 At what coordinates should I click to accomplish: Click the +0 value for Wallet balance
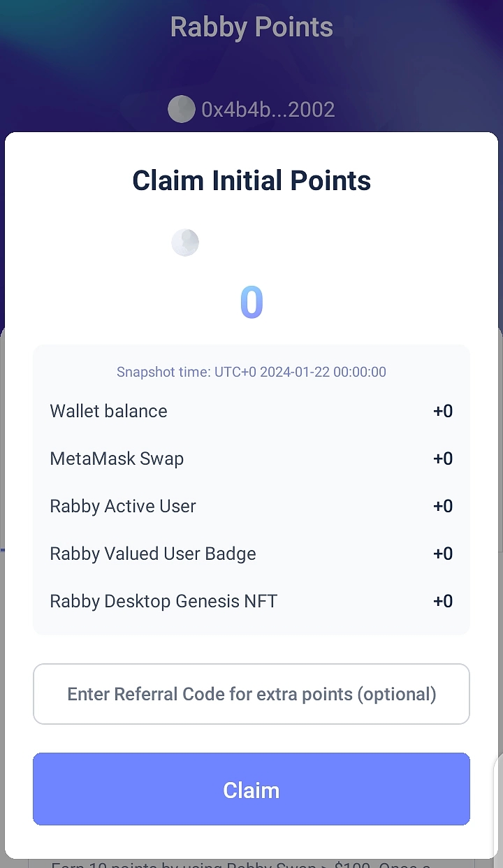pyautogui.click(x=443, y=411)
